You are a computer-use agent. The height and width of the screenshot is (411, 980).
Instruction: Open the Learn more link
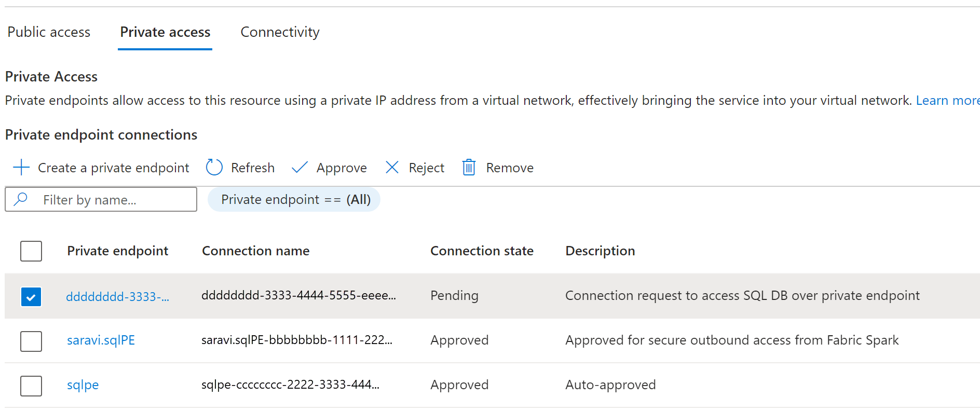(948, 101)
